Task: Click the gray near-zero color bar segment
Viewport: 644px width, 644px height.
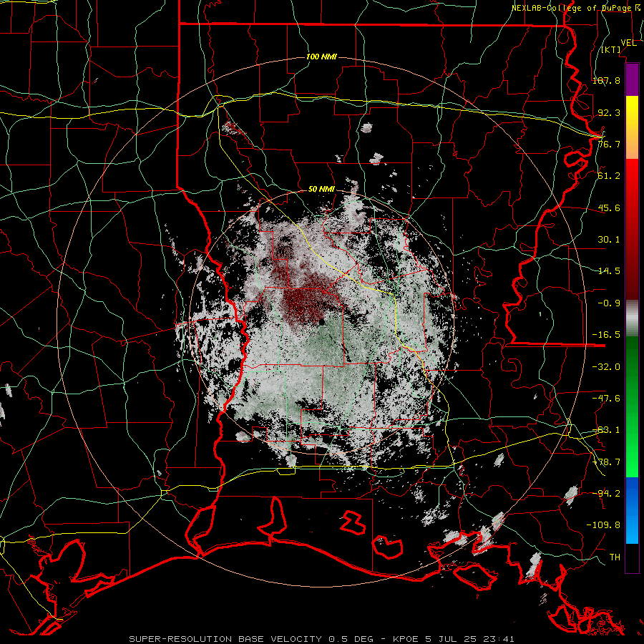Action: click(x=632, y=318)
